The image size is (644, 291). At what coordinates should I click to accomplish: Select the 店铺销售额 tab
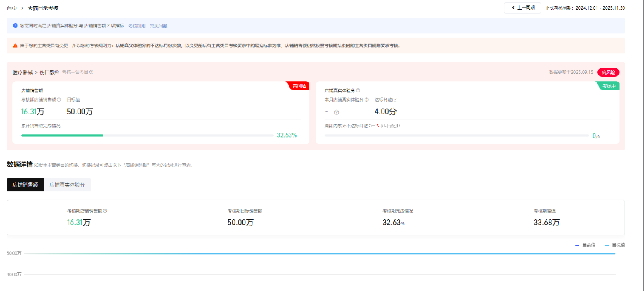[25, 185]
